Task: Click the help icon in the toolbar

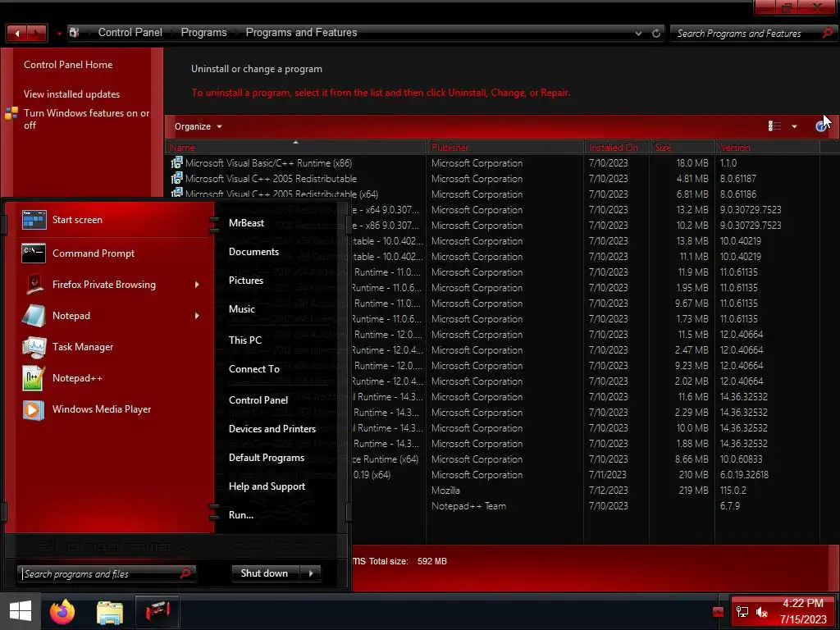Action: [x=820, y=126]
